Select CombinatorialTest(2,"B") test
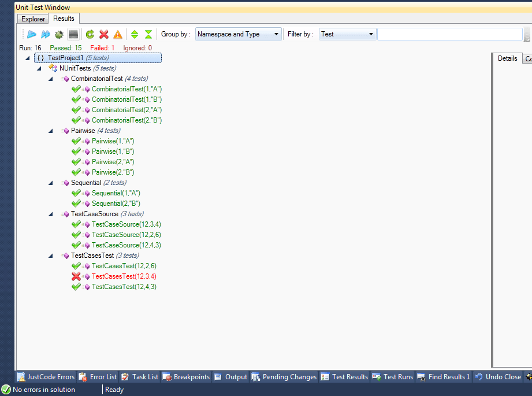The image size is (532, 396). click(127, 120)
